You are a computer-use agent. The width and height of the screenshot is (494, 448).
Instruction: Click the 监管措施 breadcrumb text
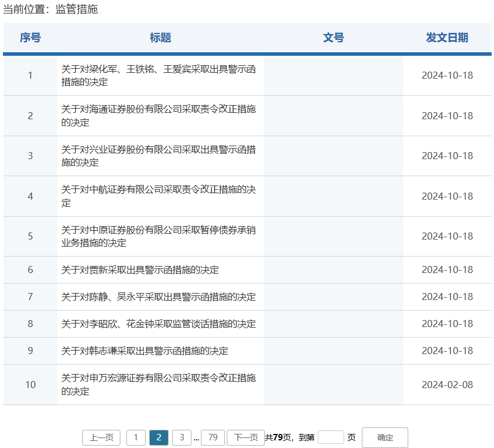coord(76,9)
